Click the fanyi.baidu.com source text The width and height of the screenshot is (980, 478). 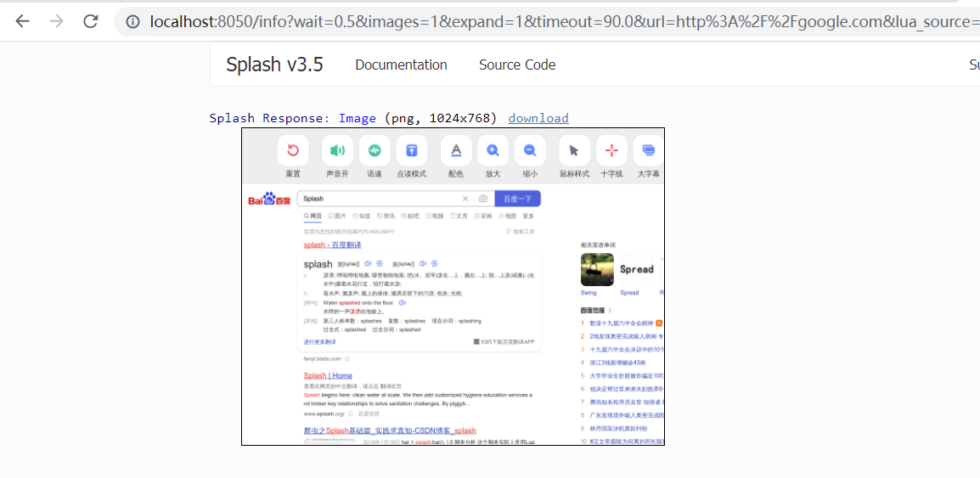click(x=323, y=358)
